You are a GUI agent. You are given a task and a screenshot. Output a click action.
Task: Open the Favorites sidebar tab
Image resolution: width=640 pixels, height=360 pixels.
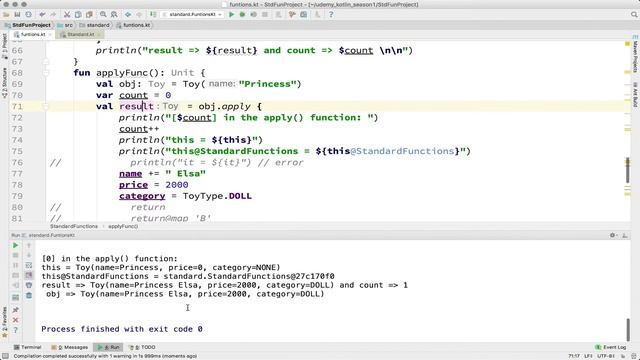[x=4, y=322]
